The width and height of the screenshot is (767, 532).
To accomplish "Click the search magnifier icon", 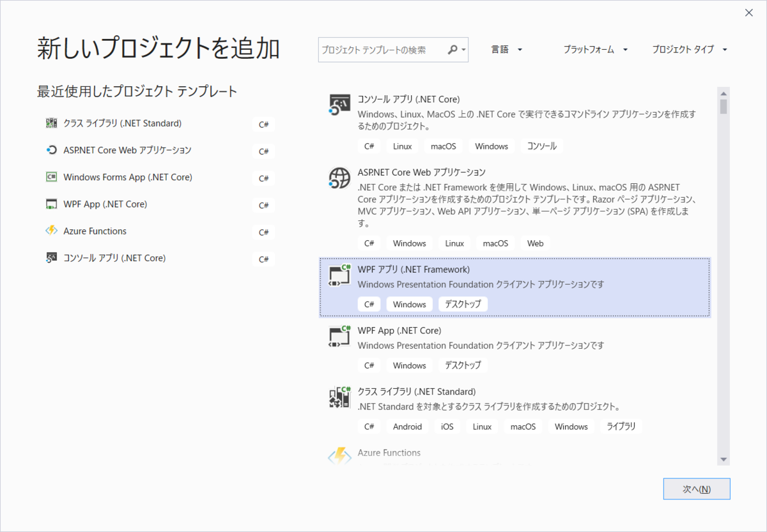I will [x=453, y=49].
